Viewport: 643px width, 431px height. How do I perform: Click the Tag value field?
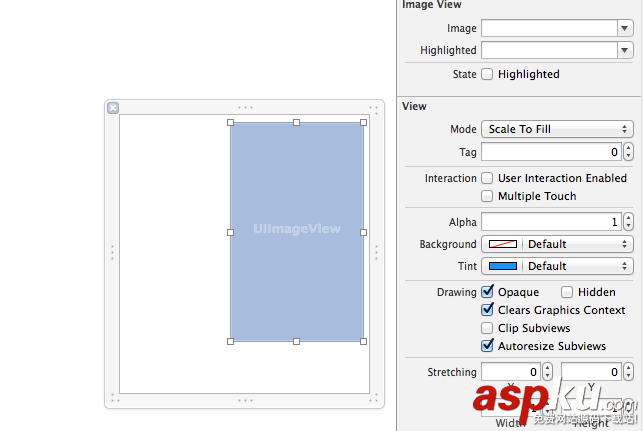pyautogui.click(x=552, y=152)
